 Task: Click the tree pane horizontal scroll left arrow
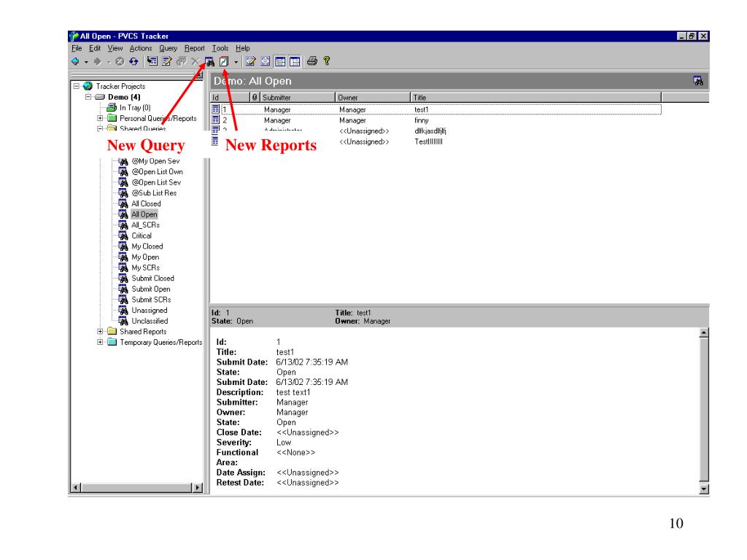(x=76, y=488)
